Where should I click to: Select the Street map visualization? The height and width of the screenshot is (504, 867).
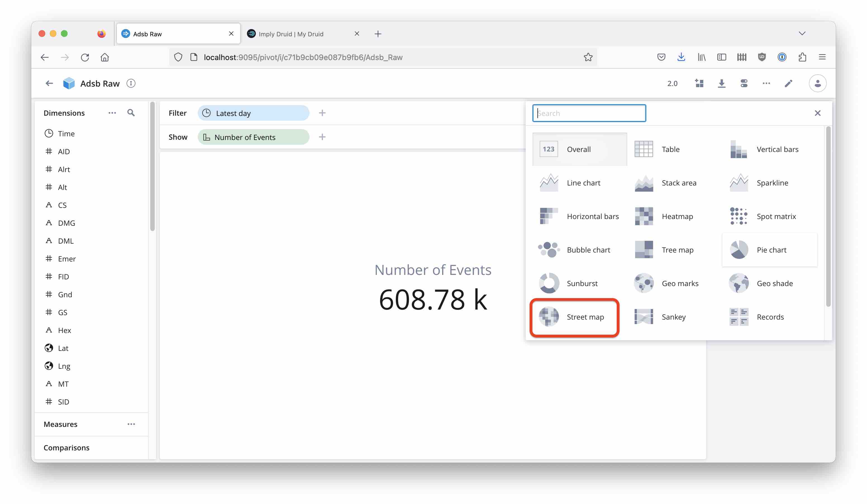[x=574, y=317]
